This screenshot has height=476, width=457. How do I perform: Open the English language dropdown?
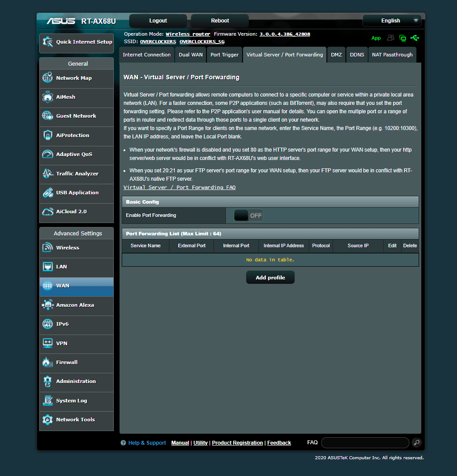392,21
